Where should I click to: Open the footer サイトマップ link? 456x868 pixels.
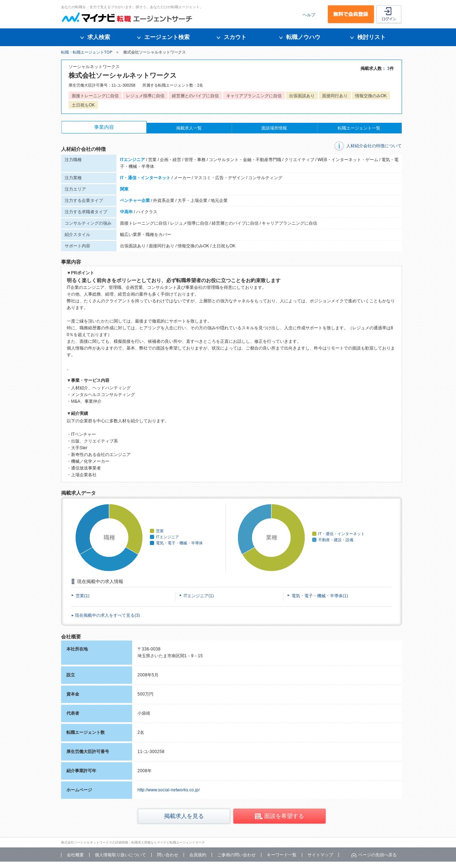[320, 855]
